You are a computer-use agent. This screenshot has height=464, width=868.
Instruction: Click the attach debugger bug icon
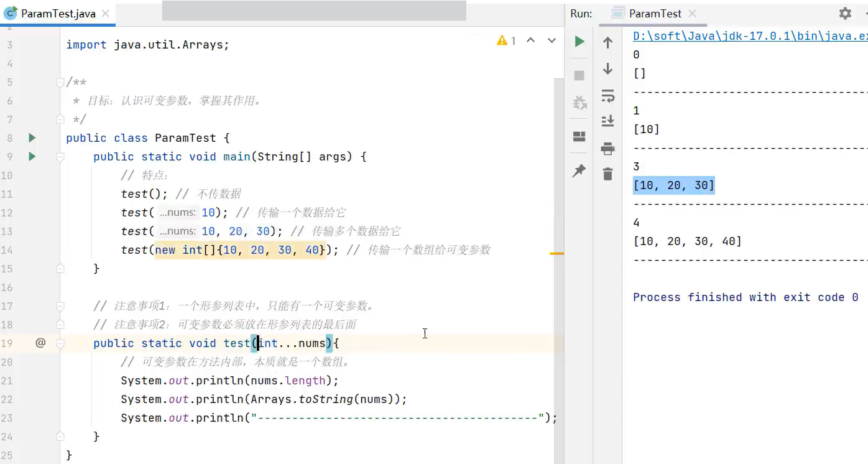tap(579, 103)
